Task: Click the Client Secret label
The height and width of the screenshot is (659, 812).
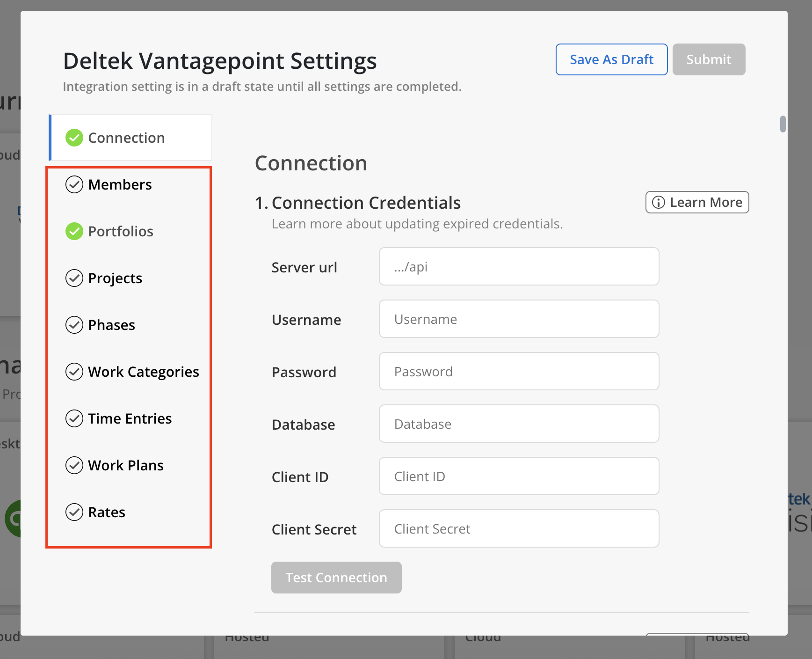Action: pos(314,529)
